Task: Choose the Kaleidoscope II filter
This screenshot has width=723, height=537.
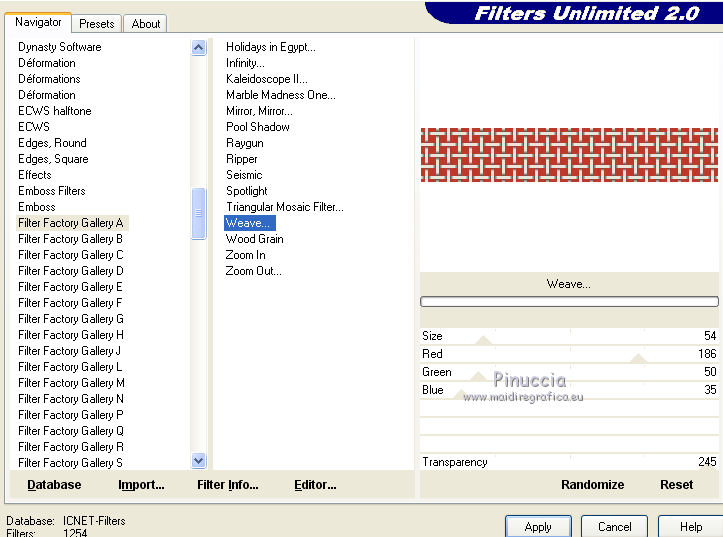Action: (x=267, y=79)
